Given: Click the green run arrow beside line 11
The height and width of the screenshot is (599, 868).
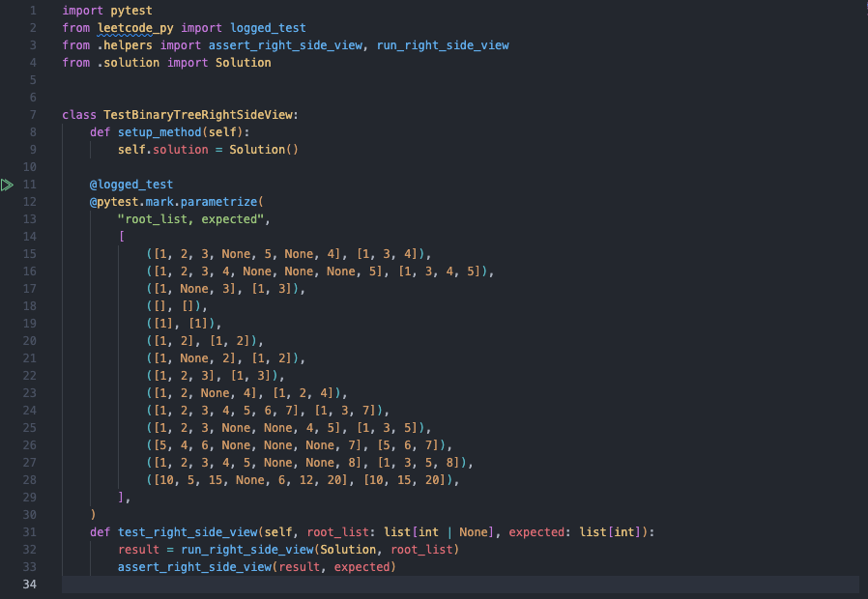Looking at the screenshot, I should (8, 184).
